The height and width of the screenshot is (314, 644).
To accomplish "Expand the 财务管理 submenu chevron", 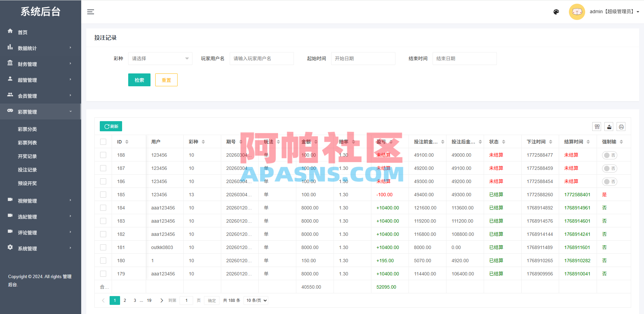I will (70, 63).
